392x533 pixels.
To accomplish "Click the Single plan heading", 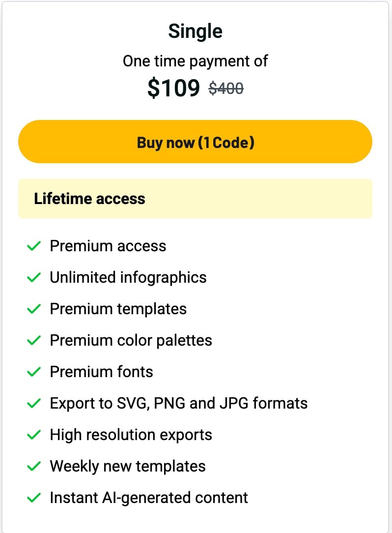I will pyautogui.click(x=195, y=31).
